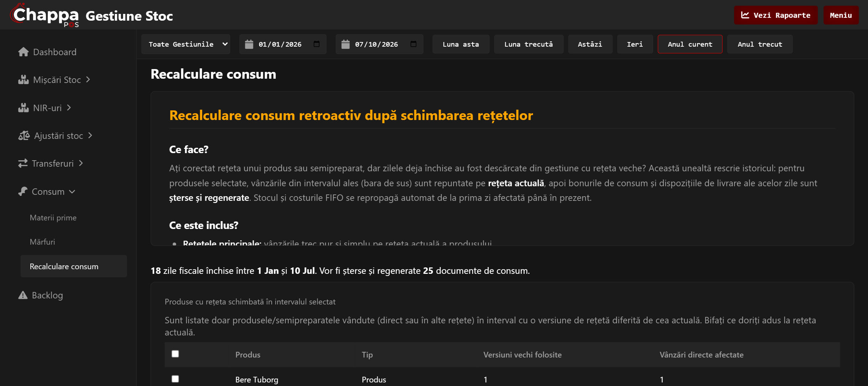Screen dimensions: 868x386
Task: Toggle the select-all checkbox in table header
Action: click(x=175, y=354)
